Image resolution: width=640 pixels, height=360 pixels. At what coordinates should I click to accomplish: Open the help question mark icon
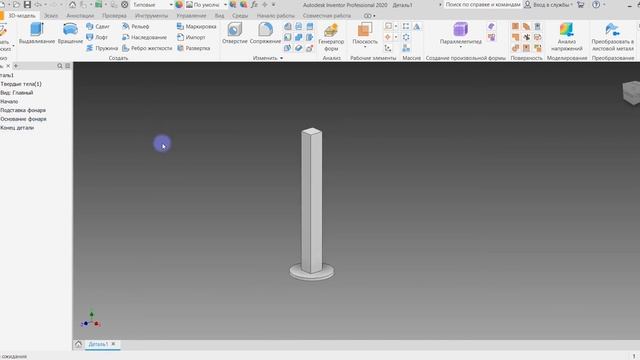point(596,4)
